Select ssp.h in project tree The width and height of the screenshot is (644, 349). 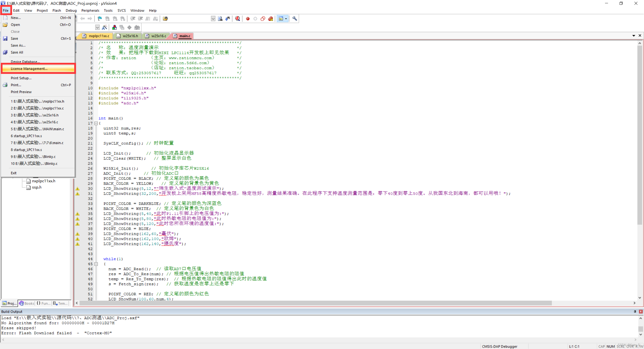tap(37, 187)
